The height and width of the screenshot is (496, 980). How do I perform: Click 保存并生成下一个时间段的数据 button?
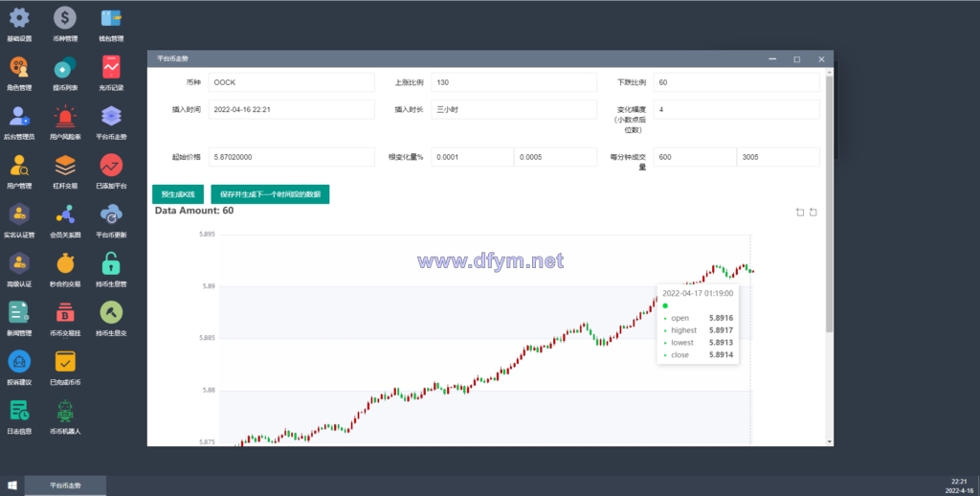coord(270,194)
